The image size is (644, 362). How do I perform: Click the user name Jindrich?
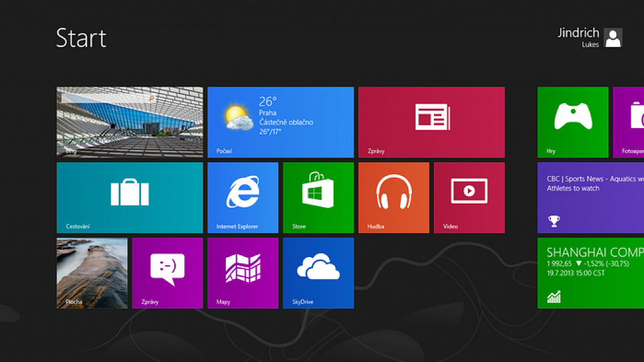coord(579,33)
